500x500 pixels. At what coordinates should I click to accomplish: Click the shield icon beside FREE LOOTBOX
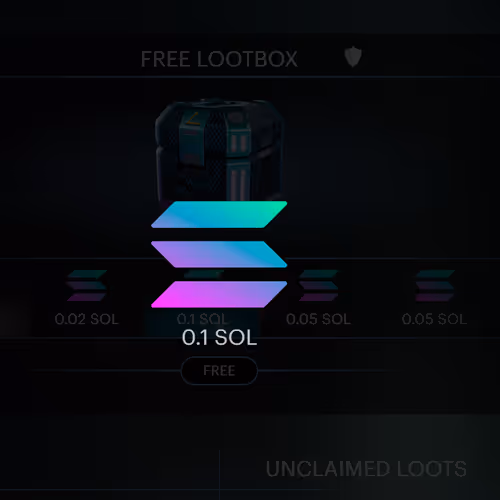pos(353,57)
